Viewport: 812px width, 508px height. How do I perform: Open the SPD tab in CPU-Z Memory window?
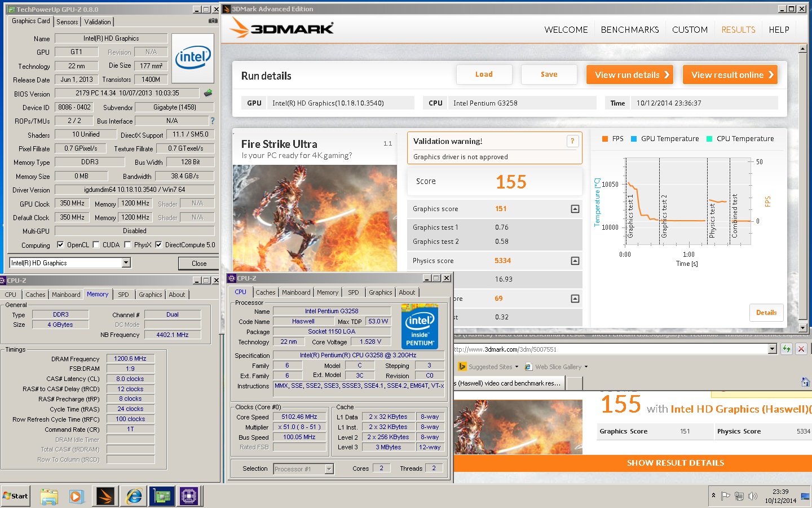click(x=123, y=295)
